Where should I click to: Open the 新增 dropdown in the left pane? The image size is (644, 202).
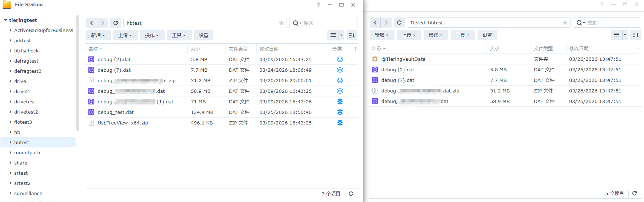(x=98, y=35)
